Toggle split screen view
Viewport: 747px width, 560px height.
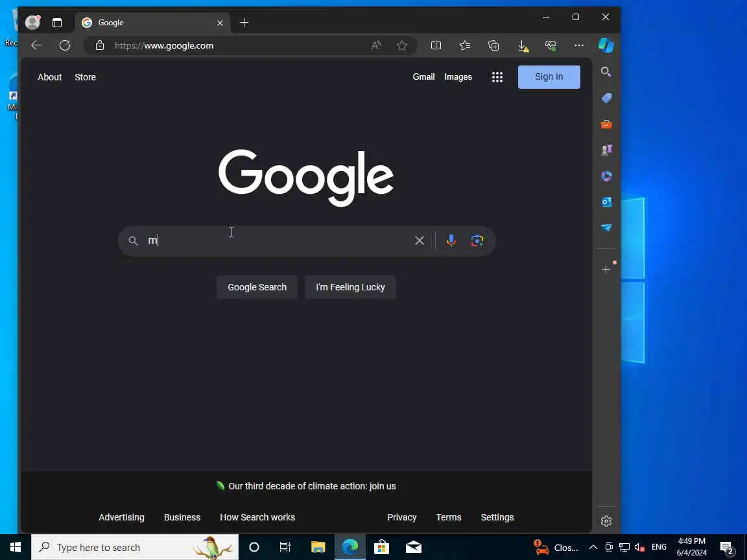coord(436,45)
